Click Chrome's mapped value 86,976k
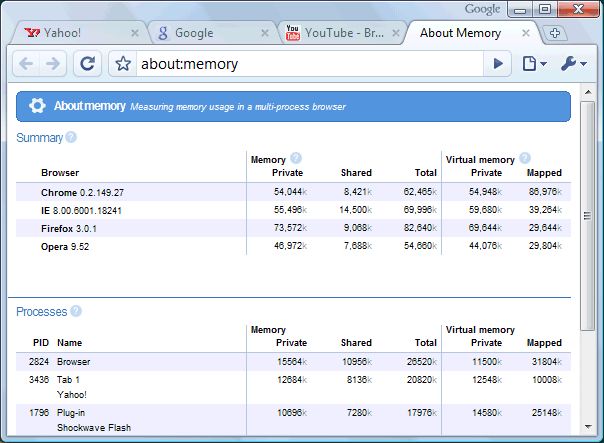The width and height of the screenshot is (604, 443). coord(545,191)
